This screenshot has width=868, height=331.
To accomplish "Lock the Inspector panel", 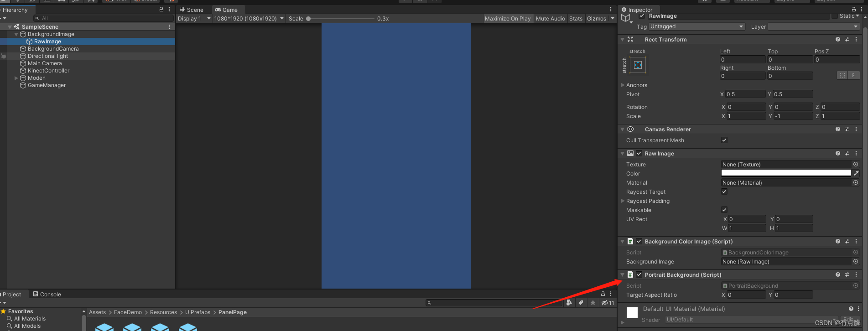I will (x=854, y=9).
